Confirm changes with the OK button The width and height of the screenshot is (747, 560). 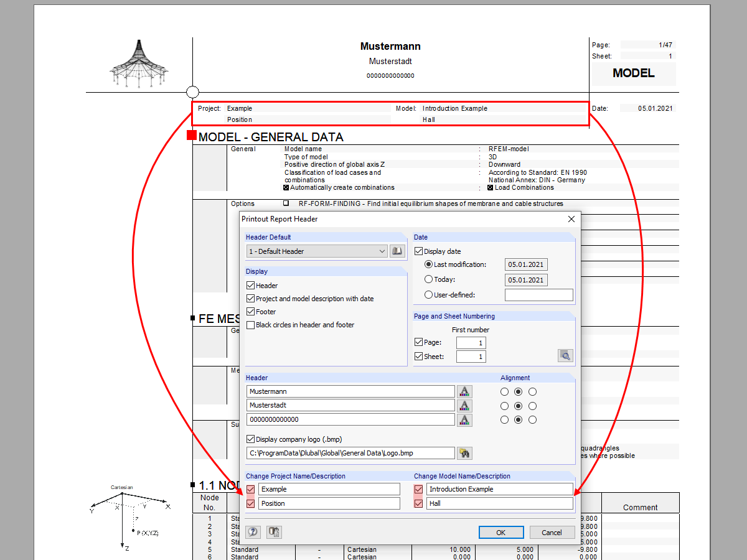(x=501, y=532)
